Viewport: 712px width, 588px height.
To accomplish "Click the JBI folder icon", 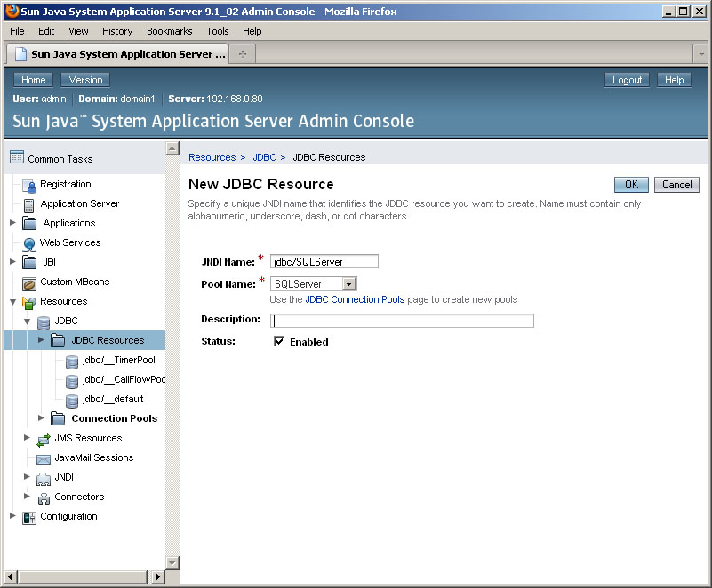I will point(29,262).
